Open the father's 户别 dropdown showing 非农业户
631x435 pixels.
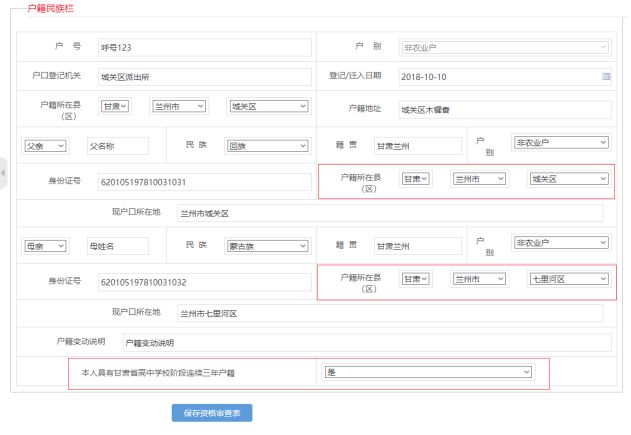point(561,142)
